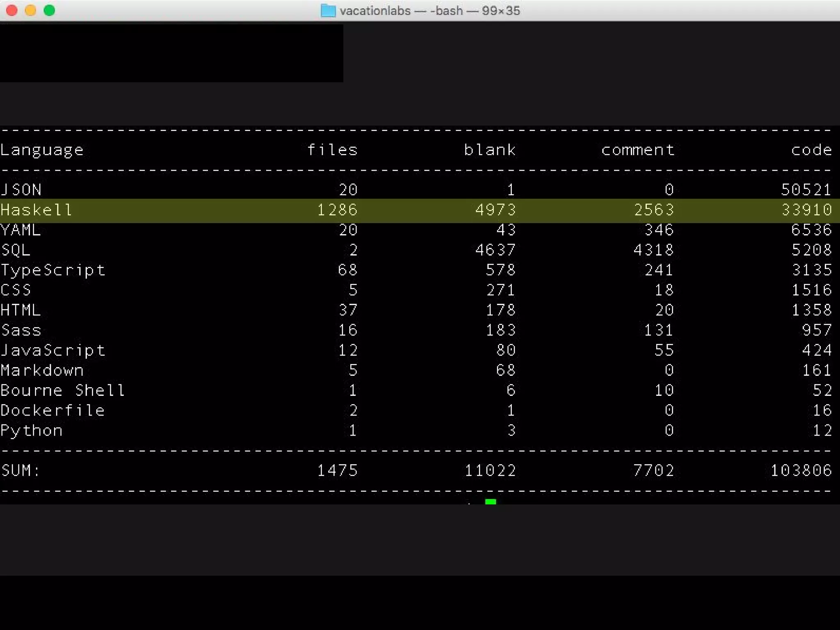Image resolution: width=840 pixels, height=630 pixels.
Task: Click the green fullscreen window button
Action: [x=49, y=10]
